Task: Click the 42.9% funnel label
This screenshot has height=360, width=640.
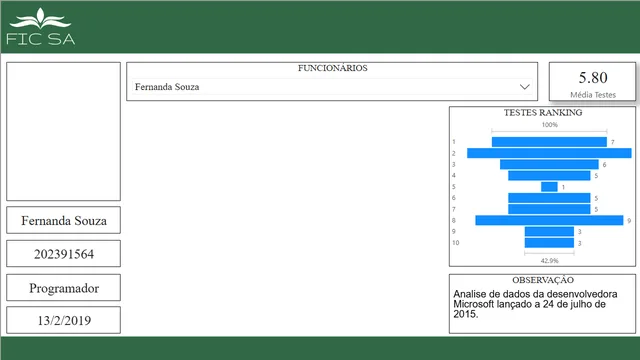Action: point(549,260)
